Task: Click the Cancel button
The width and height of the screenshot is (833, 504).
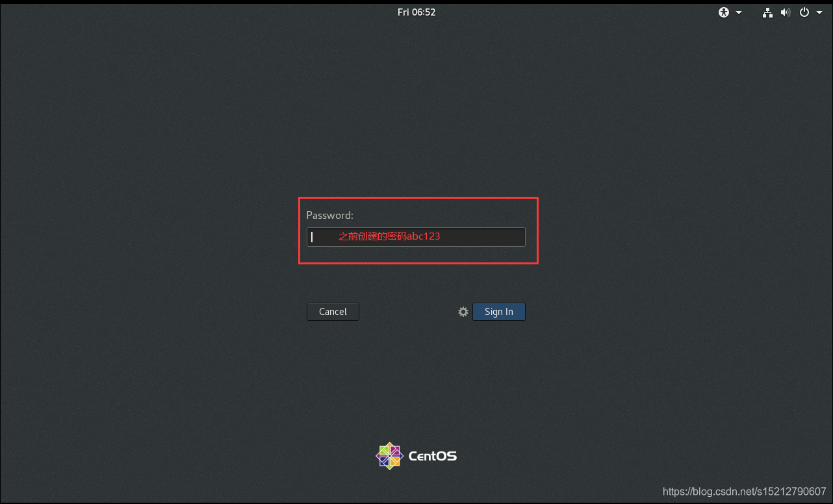Action: coord(333,312)
